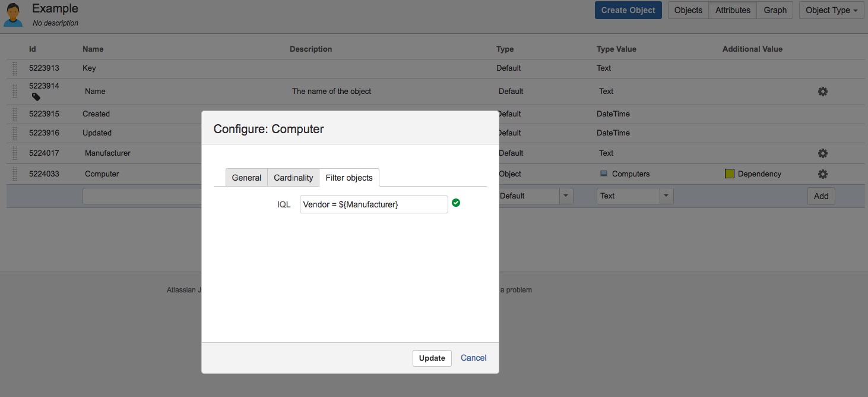Grab the drag handle for Key row

pos(15,68)
